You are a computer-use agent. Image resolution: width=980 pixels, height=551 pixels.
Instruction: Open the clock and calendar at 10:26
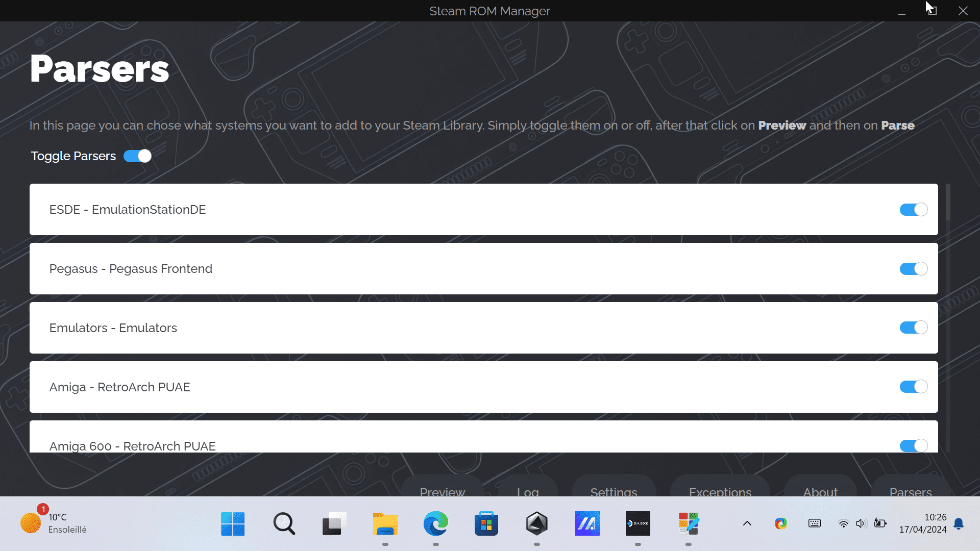click(923, 523)
